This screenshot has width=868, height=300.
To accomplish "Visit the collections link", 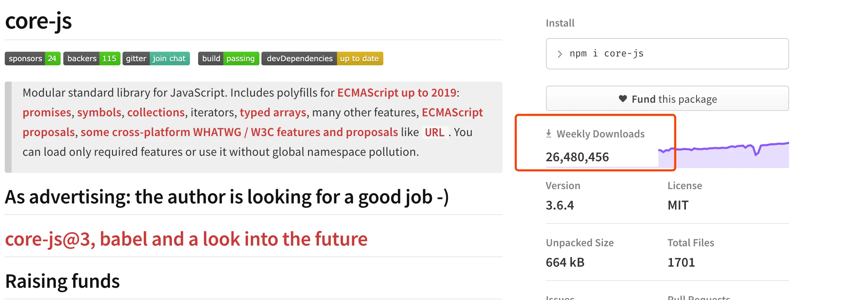I will 156,112.
